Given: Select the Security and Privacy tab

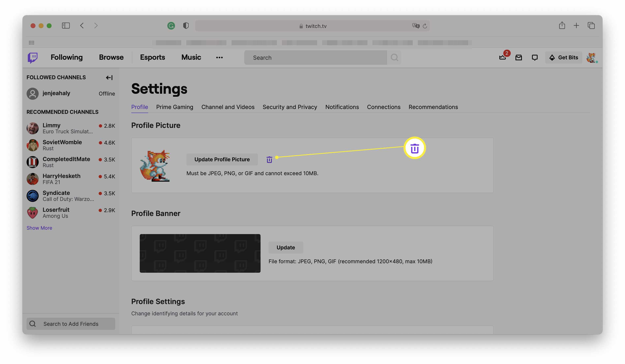Looking at the screenshot, I should tap(290, 107).
